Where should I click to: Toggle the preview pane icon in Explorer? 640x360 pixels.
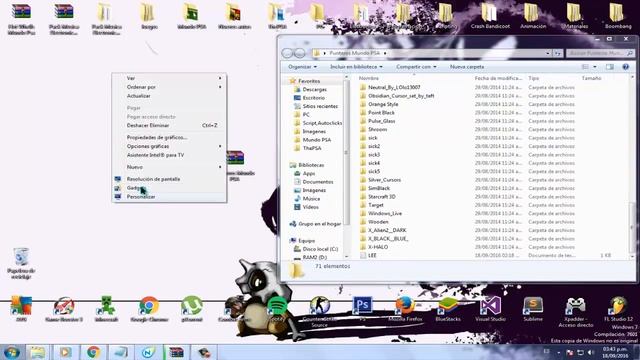(x=609, y=67)
